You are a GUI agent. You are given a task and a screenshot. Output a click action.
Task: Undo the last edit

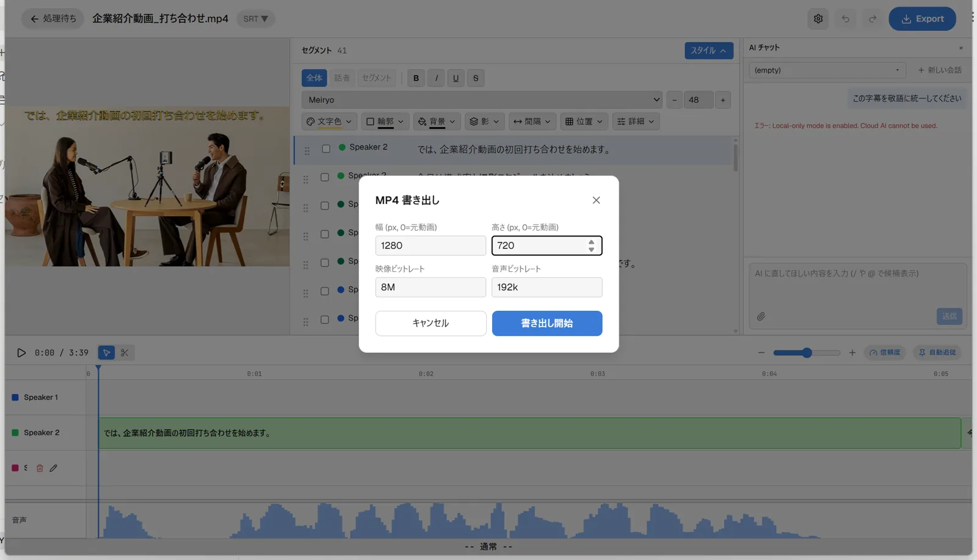pos(846,19)
